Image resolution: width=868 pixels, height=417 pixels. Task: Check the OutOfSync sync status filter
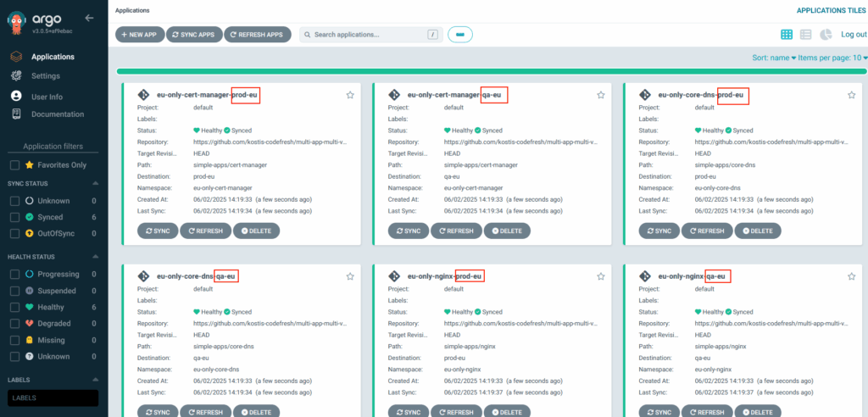click(x=14, y=233)
